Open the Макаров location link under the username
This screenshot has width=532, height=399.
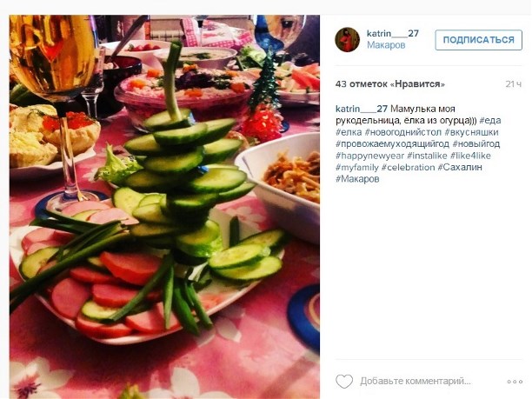[386, 45]
